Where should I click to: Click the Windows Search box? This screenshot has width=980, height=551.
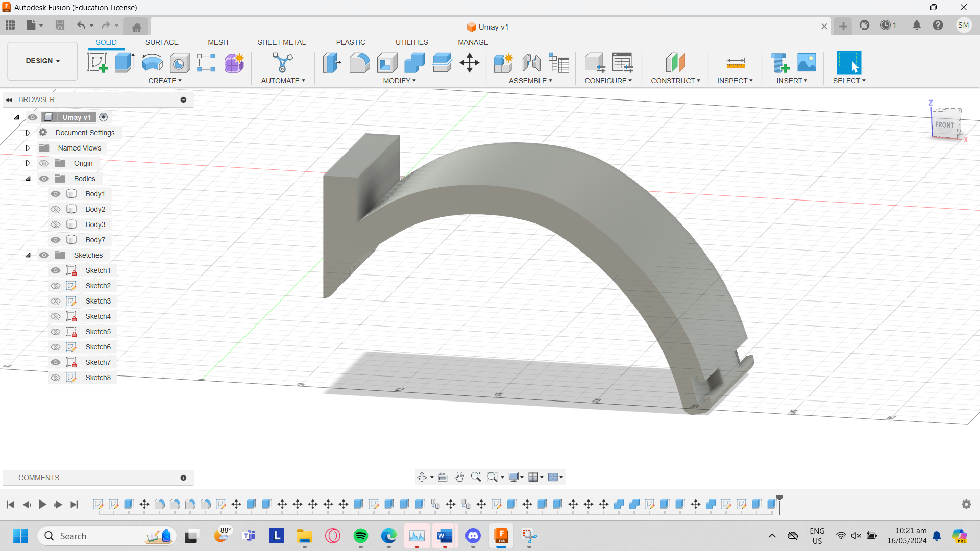107,536
